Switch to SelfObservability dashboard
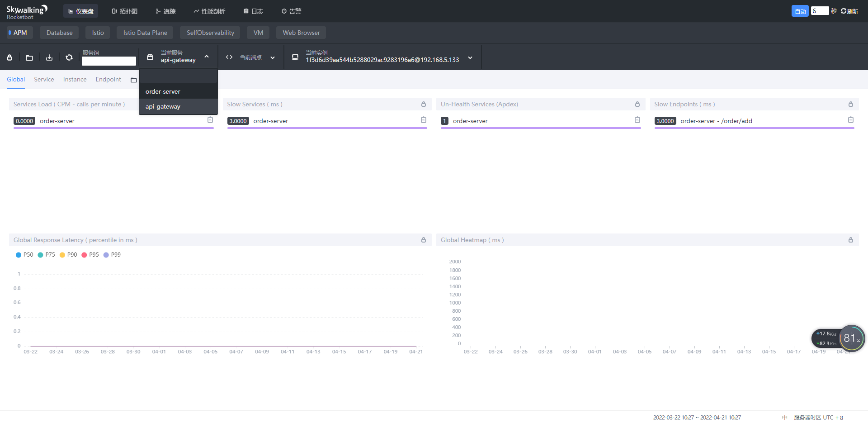Screen dimensions: 868x424 [x=210, y=33]
